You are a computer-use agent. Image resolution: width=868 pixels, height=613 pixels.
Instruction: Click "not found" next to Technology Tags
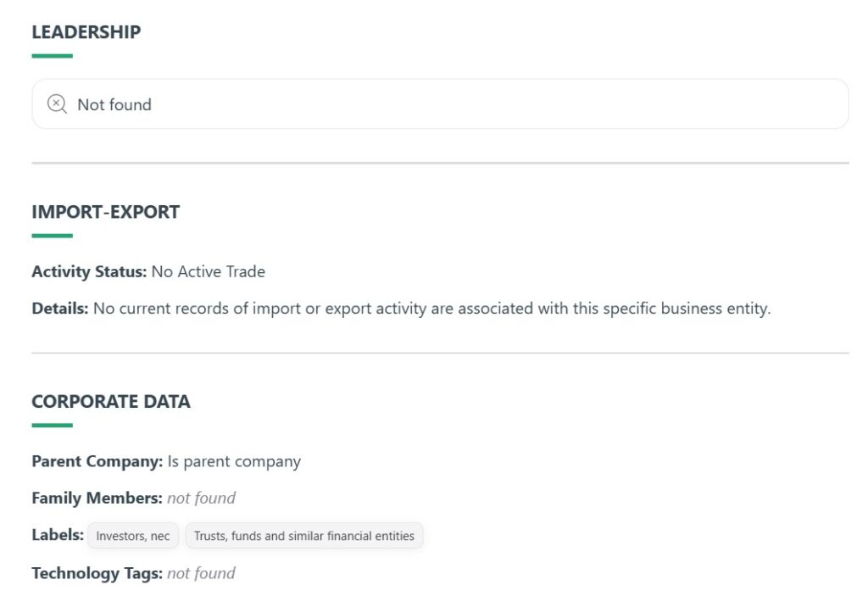point(201,574)
